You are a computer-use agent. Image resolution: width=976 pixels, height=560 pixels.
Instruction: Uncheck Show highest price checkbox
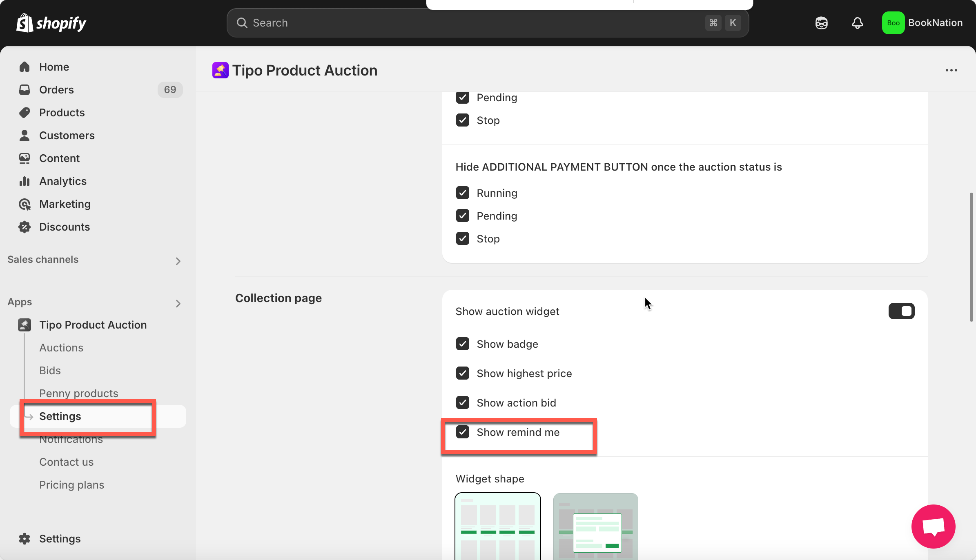462,373
